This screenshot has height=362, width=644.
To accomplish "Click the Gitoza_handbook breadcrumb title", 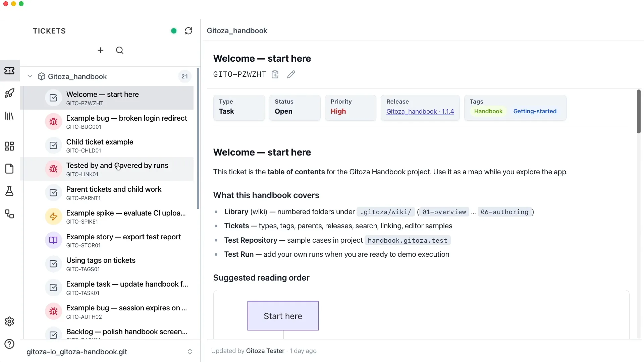I will tap(237, 31).
